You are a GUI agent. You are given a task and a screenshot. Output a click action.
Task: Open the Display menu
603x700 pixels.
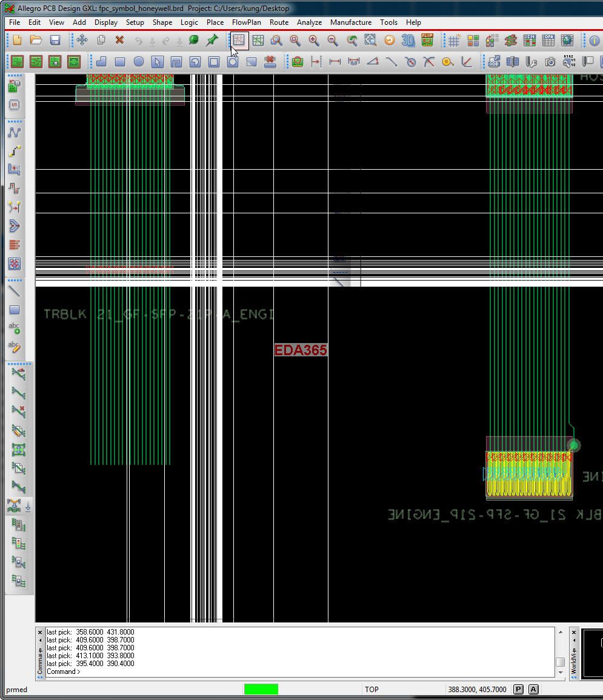point(106,22)
